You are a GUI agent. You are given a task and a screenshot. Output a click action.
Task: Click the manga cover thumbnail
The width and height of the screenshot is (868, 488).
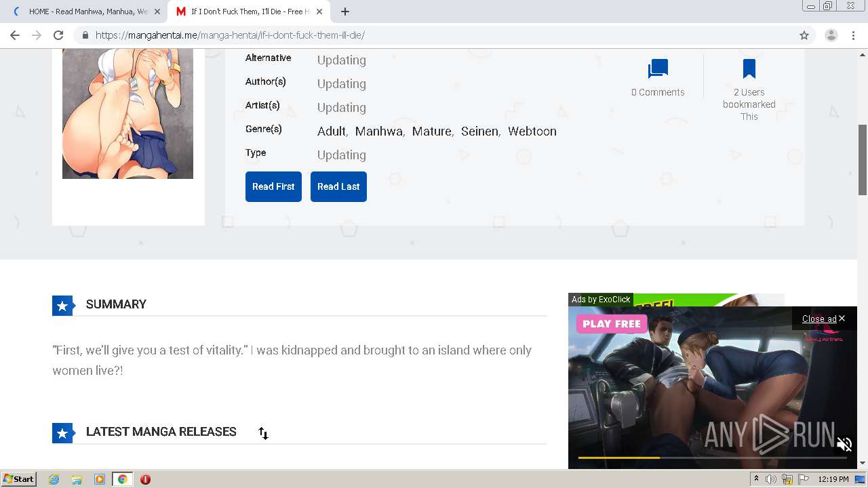pos(127,114)
